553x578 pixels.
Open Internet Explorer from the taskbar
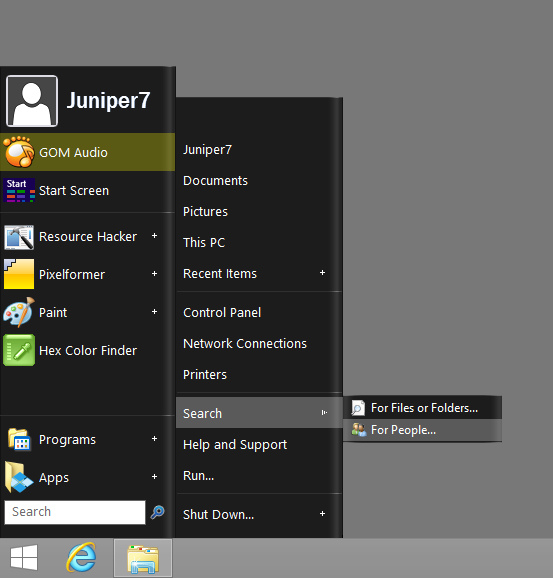click(x=81, y=557)
